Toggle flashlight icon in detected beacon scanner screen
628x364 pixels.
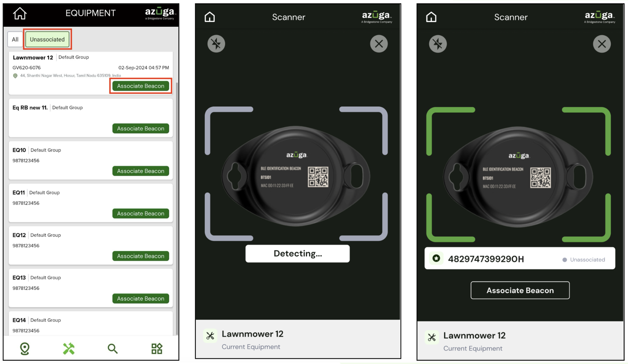tap(438, 44)
